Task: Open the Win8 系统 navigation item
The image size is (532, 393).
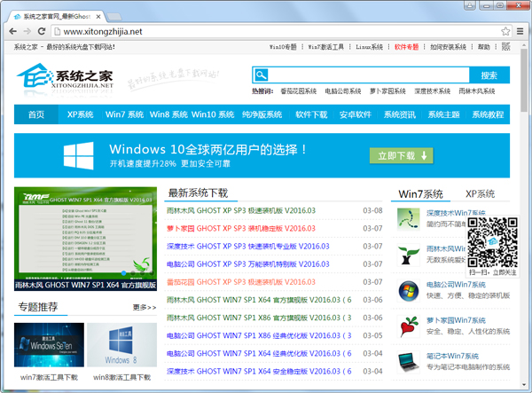Action: pos(168,114)
